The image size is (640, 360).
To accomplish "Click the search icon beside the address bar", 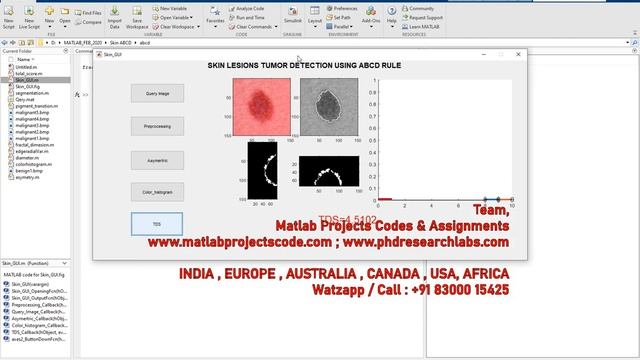I will (635, 42).
